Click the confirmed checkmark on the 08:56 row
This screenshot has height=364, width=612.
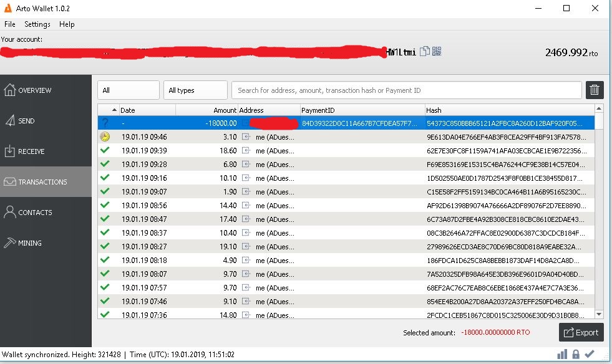tap(105, 204)
